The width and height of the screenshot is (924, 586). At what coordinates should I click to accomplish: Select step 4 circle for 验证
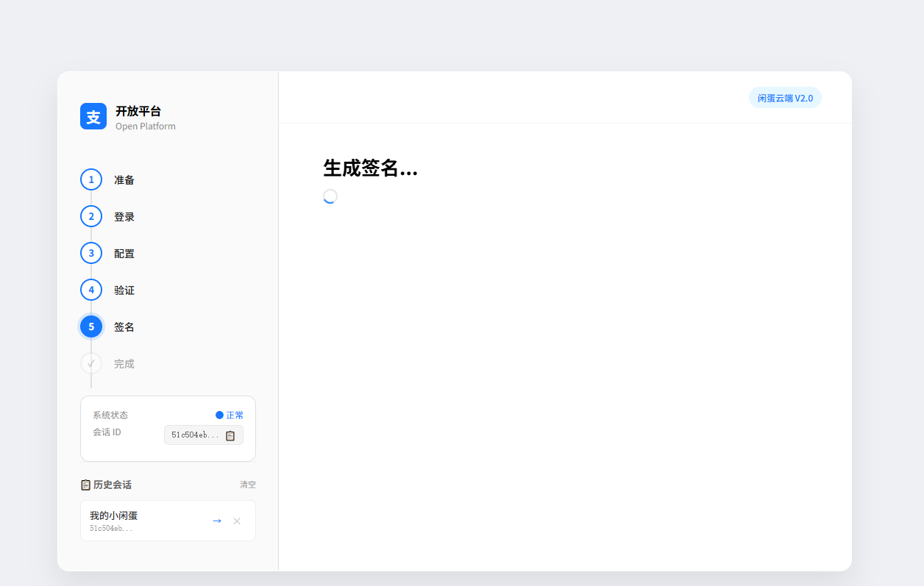[91, 290]
